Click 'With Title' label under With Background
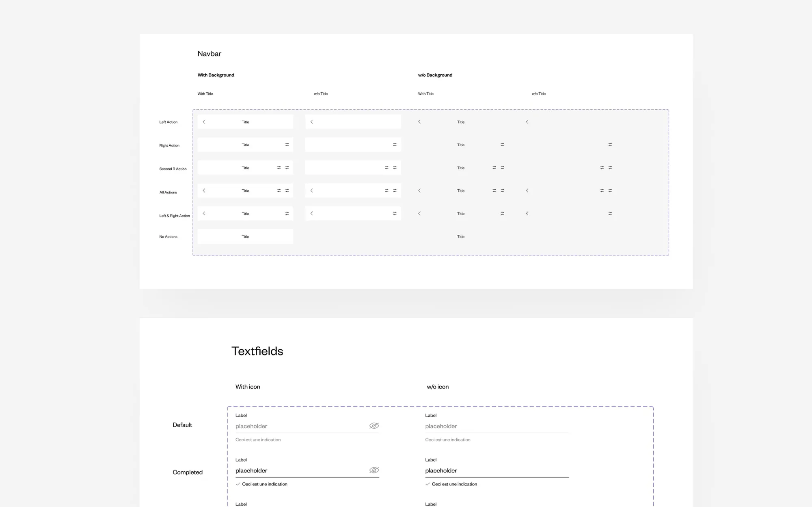 [x=205, y=94]
